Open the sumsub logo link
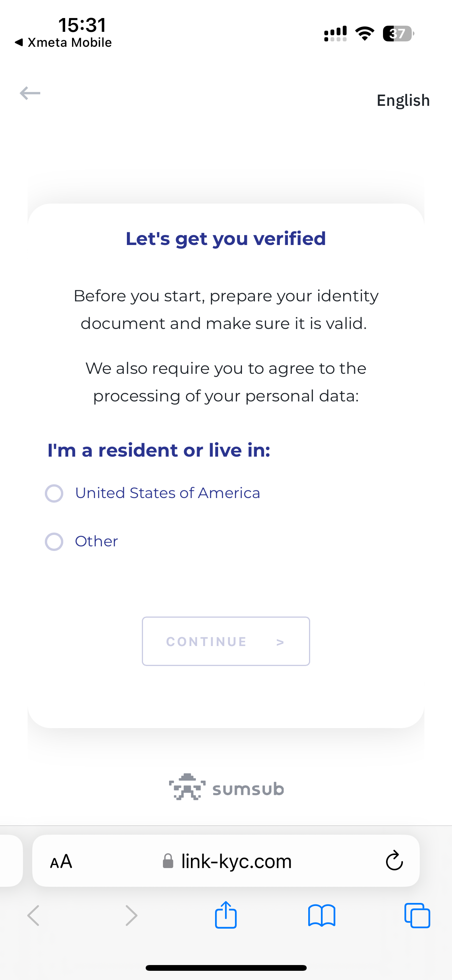The width and height of the screenshot is (452, 980). click(x=226, y=787)
